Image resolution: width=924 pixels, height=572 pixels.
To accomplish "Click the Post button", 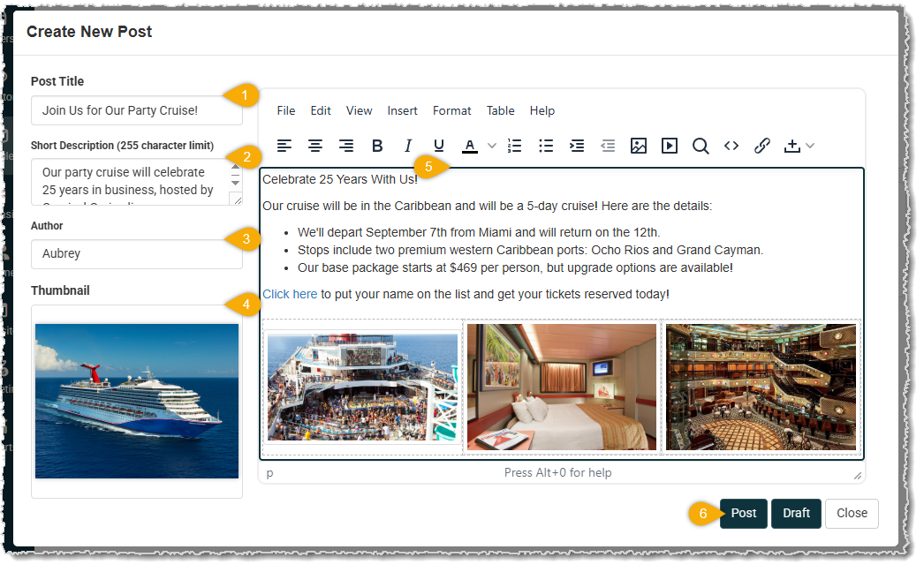I will tap(743, 513).
